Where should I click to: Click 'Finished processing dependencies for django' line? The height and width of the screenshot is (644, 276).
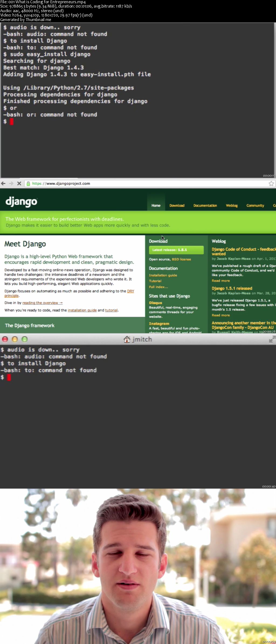tap(75, 101)
